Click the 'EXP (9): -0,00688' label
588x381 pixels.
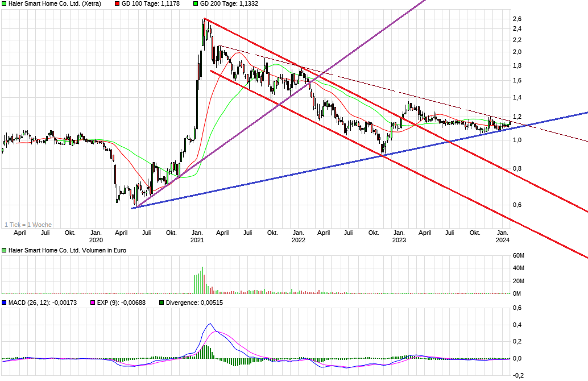click(121, 303)
